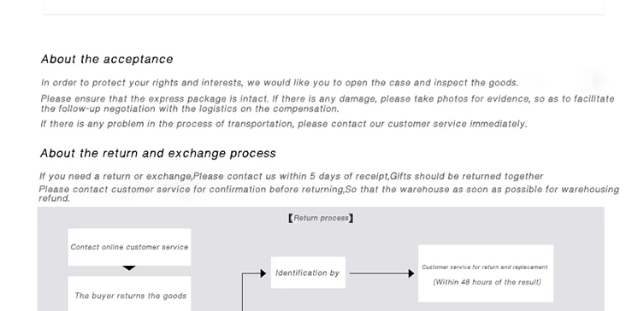Click the arrow after 'Identification by'
The height and width of the screenshot is (311, 644).
pyautogui.click(x=382, y=273)
